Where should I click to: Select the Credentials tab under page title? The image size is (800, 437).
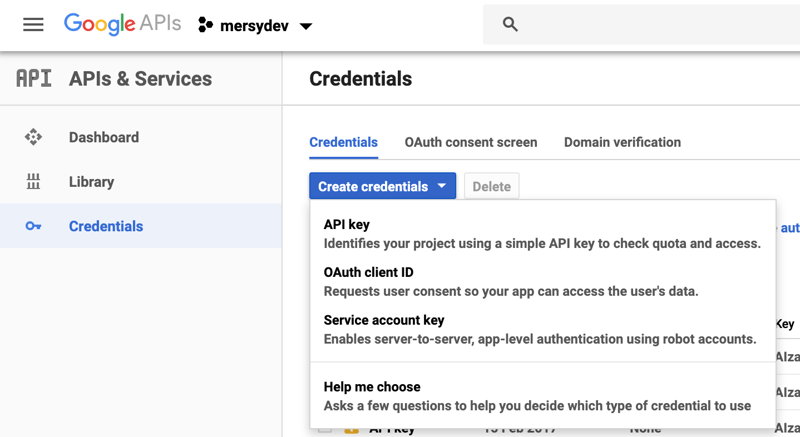click(343, 142)
